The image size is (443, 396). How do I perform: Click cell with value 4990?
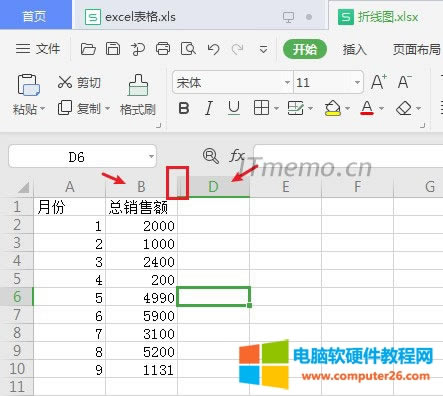click(141, 297)
